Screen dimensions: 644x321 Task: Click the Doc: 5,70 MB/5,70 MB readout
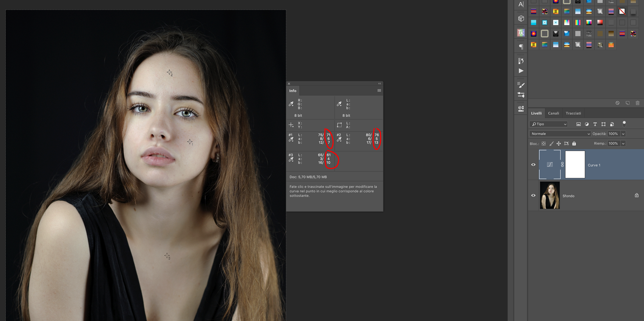tap(308, 177)
